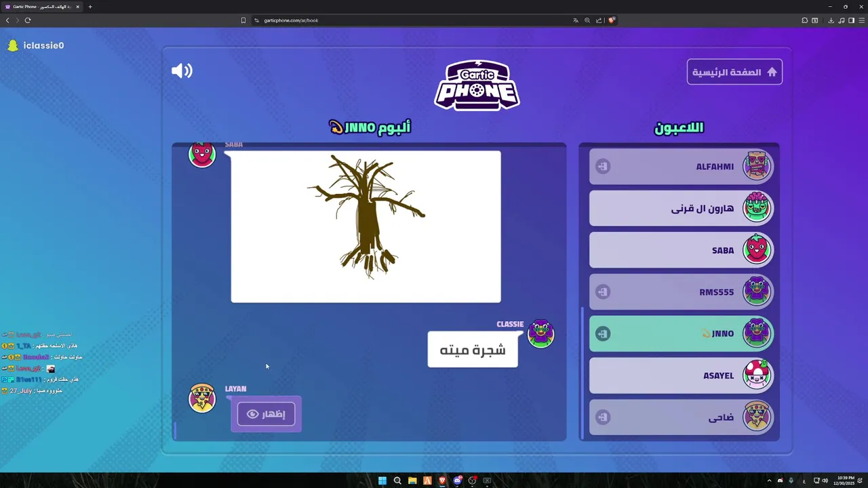Click ASAYEL's mushroom avatar
The image size is (868, 488).
[757, 375]
